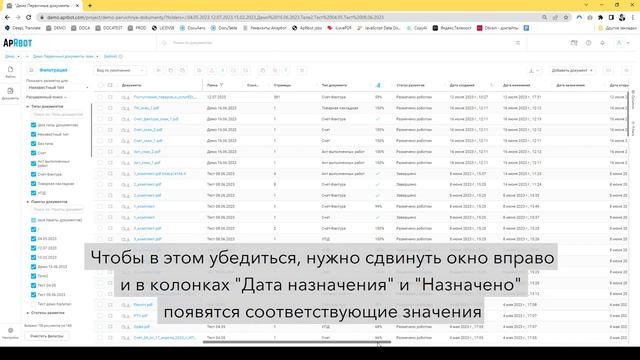Open the LICENSE bookmark
The image size is (640, 360).
tap(163, 28)
